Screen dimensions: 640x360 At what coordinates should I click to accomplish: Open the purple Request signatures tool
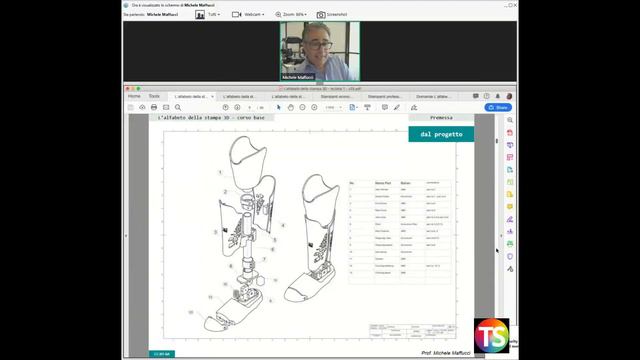point(510,231)
